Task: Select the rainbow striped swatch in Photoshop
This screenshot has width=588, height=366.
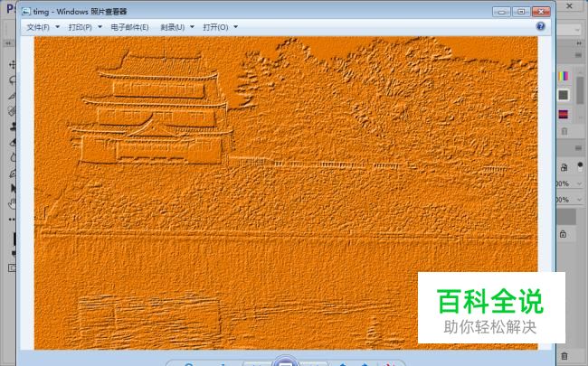Action: pos(564,77)
